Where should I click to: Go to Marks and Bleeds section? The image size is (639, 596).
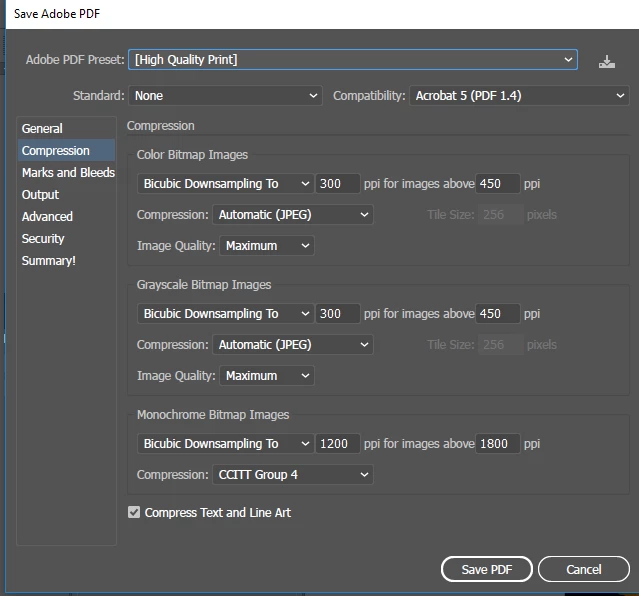coord(68,172)
